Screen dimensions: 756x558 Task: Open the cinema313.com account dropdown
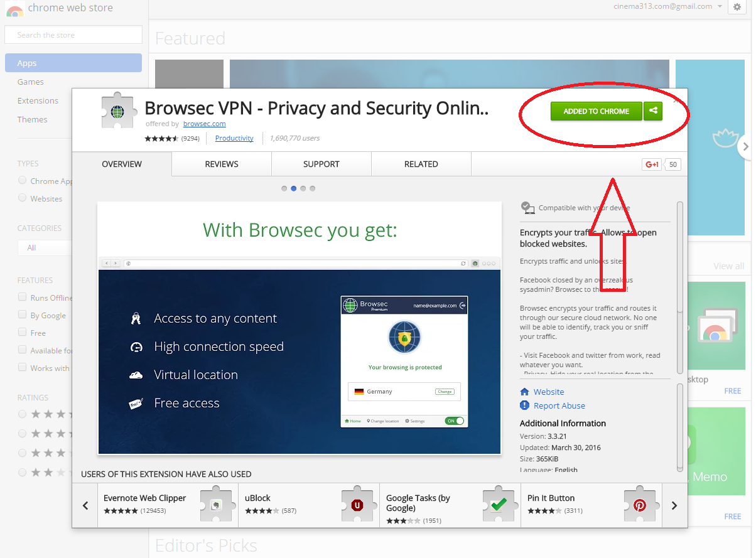click(x=668, y=6)
